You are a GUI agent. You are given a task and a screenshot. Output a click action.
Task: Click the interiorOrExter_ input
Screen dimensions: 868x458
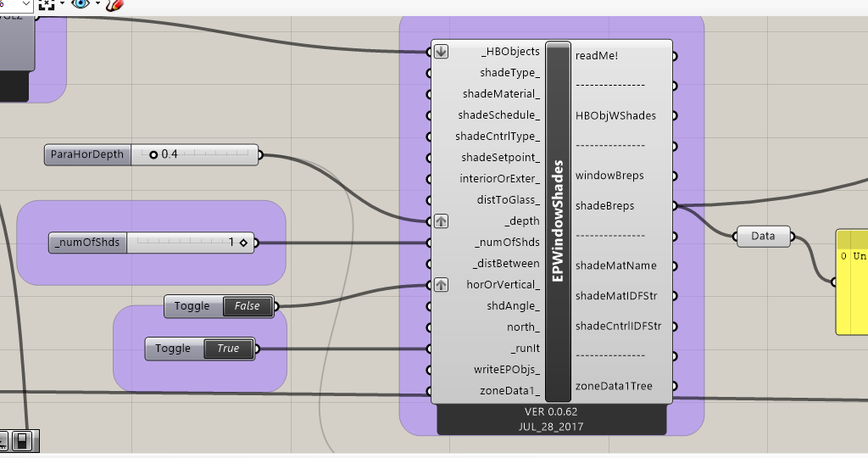[x=499, y=179]
